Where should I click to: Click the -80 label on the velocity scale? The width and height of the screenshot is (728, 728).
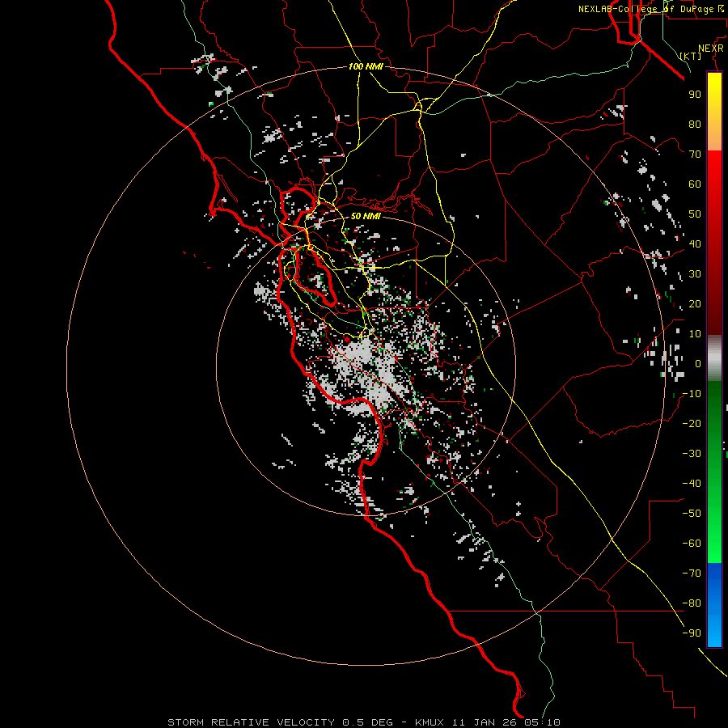click(692, 603)
